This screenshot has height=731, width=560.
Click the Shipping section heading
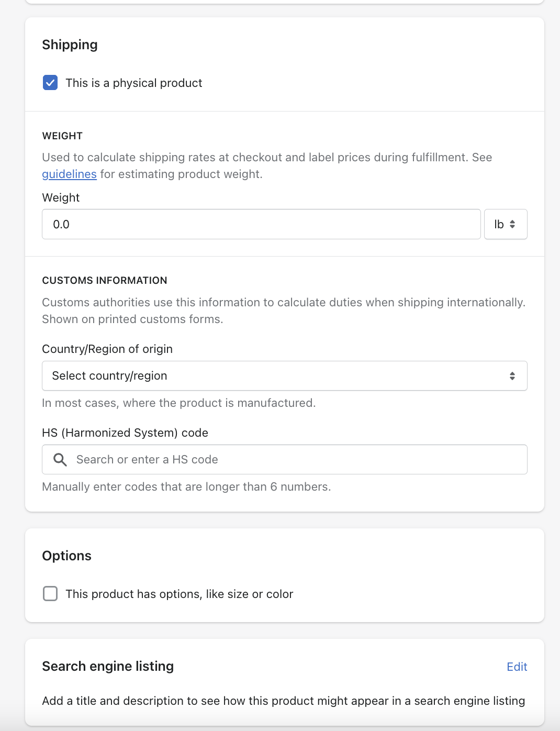pos(70,45)
